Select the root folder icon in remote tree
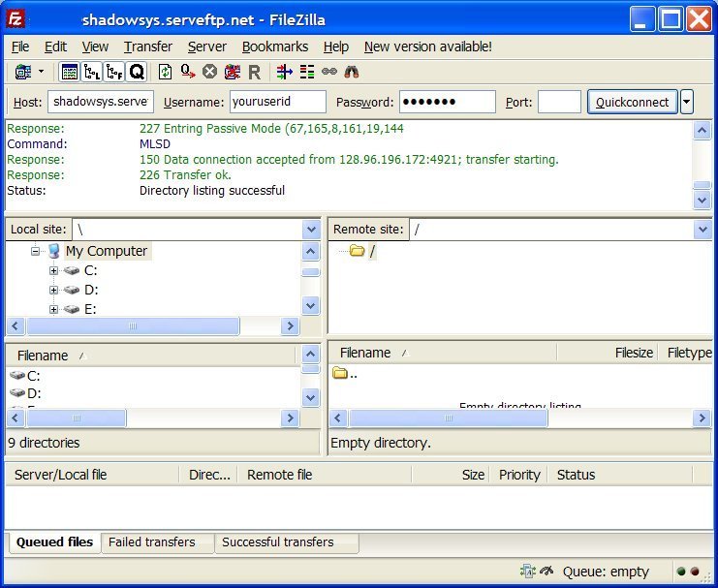The width and height of the screenshot is (718, 588). [x=357, y=250]
